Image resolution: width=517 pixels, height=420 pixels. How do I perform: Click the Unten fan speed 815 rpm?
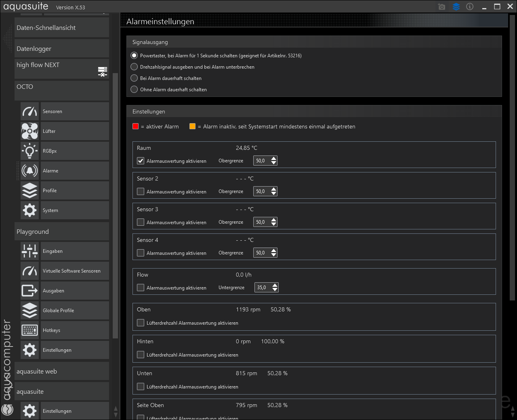click(x=246, y=373)
